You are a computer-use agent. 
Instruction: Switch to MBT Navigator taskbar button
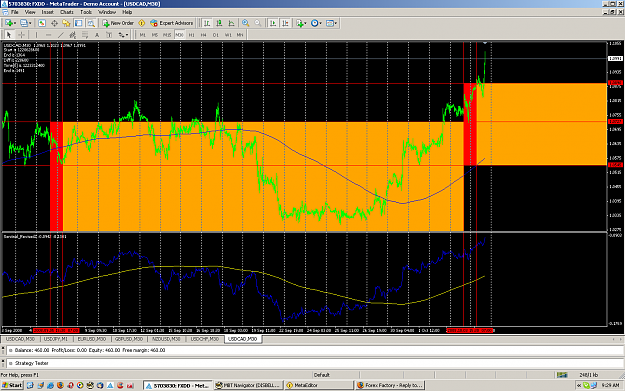click(x=248, y=385)
